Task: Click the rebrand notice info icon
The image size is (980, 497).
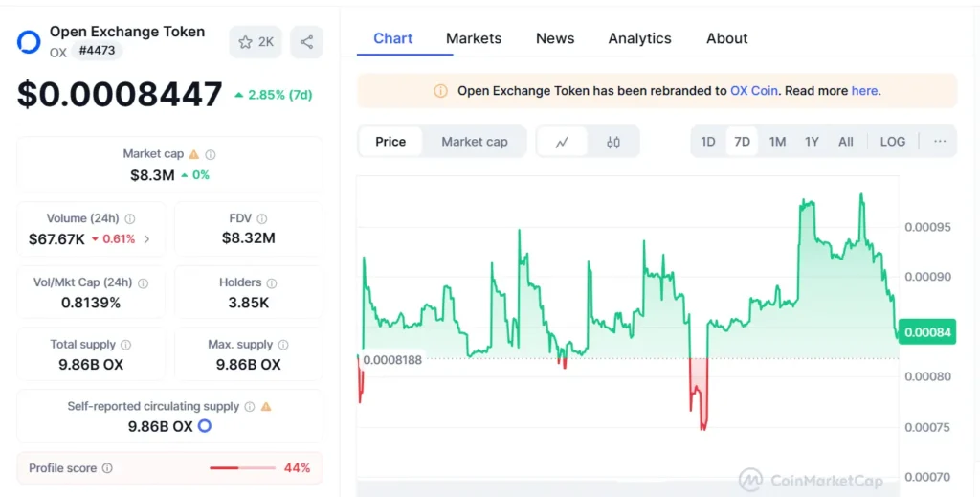Action: click(440, 91)
